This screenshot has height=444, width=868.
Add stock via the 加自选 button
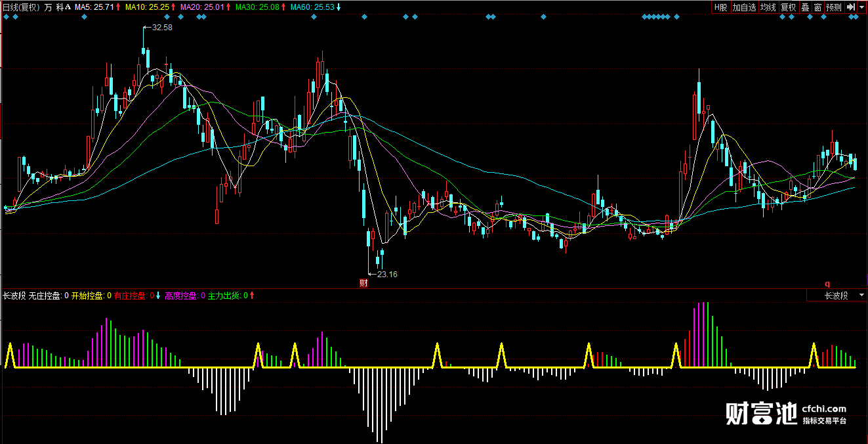pyautogui.click(x=744, y=7)
